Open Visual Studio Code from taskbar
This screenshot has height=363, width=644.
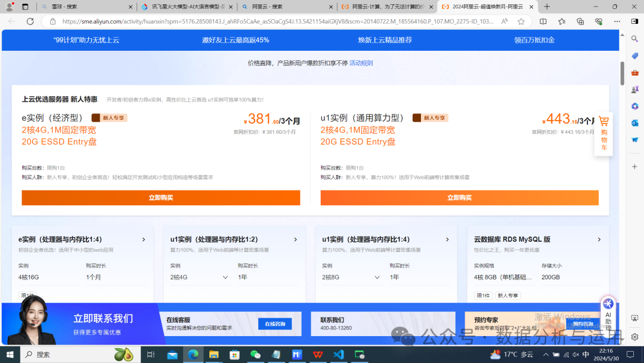(339, 355)
